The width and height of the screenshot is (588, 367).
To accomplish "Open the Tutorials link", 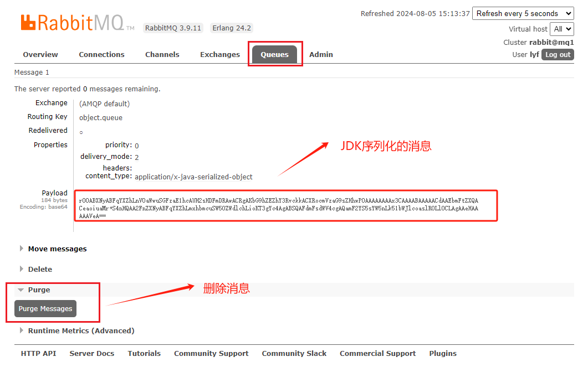I will [x=144, y=354].
